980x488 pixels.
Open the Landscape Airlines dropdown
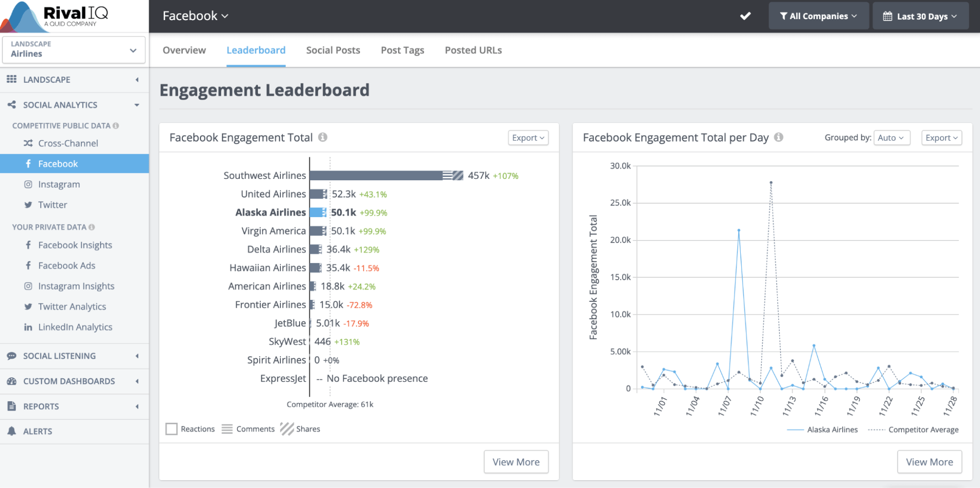click(74, 49)
